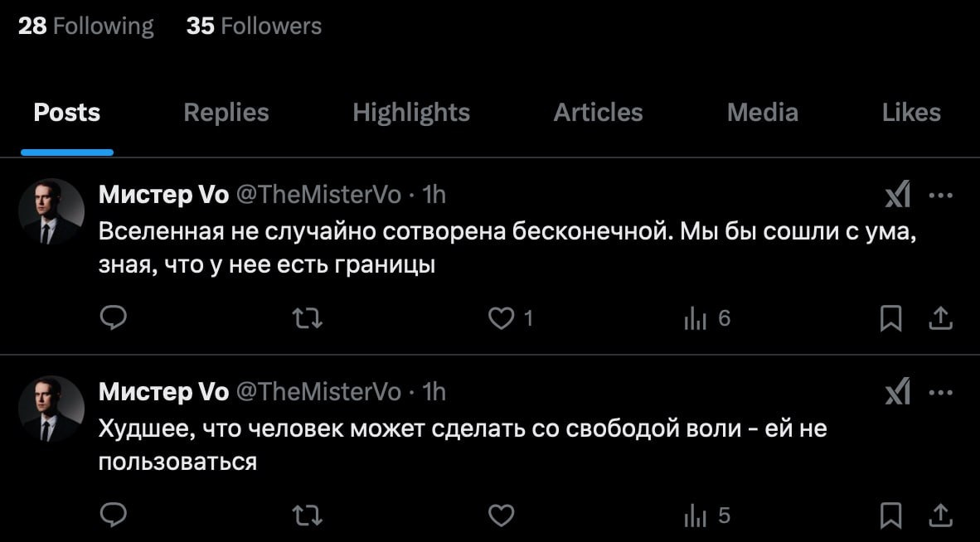
Task: Select the Highlights tab
Action: point(411,112)
